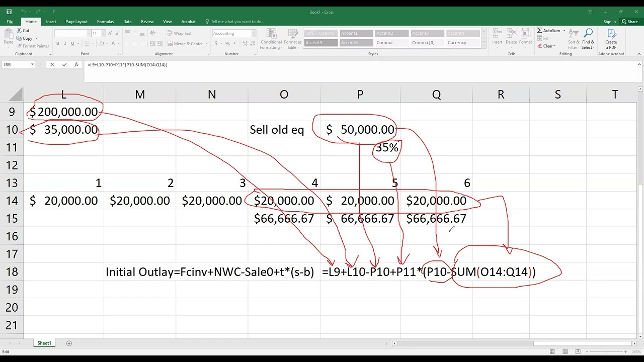Switch to the Formulas tab
The width and height of the screenshot is (644, 362).
coord(105,22)
